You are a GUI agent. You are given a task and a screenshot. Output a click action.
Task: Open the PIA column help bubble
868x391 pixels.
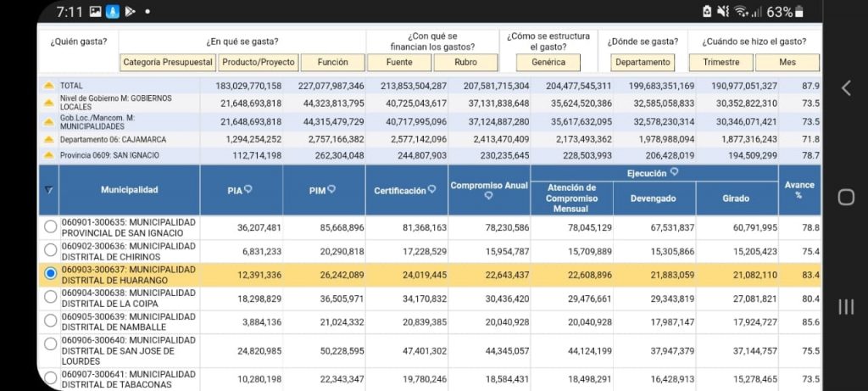tap(248, 190)
